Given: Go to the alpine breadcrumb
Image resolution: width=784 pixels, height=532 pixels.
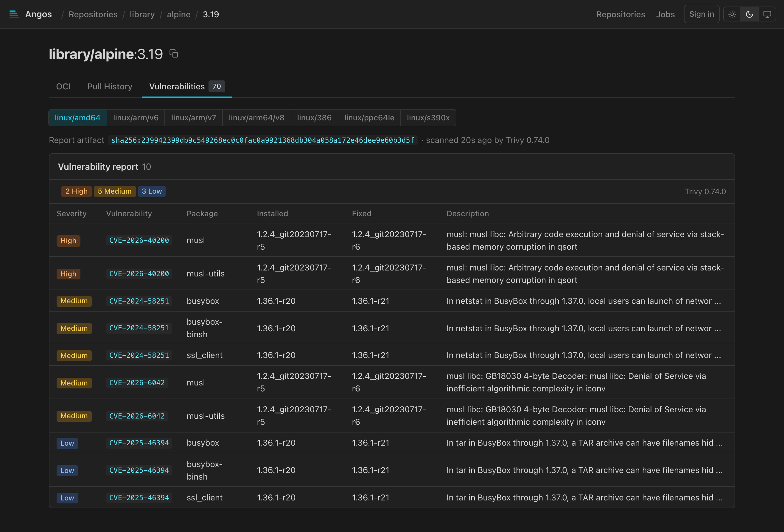Looking at the screenshot, I should (179, 15).
